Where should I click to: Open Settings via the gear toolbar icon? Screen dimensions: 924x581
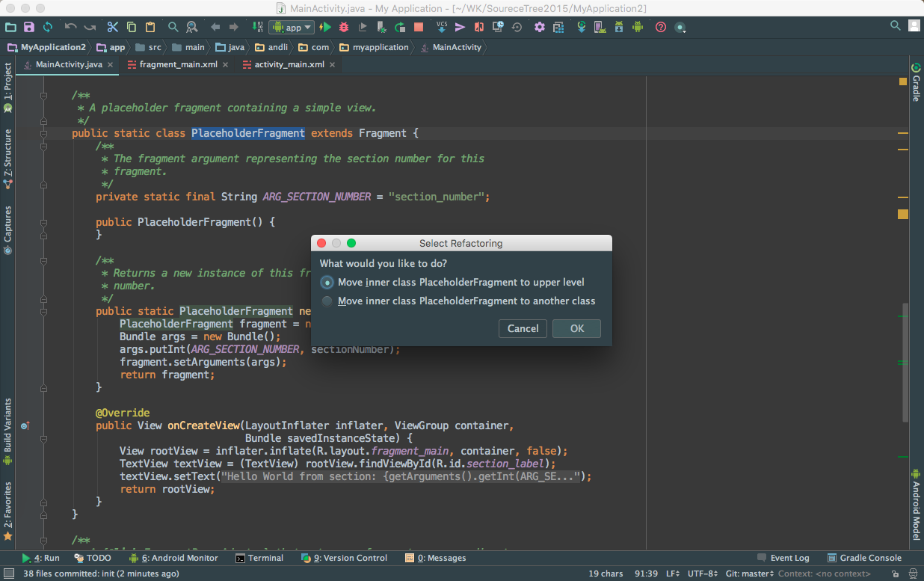click(x=540, y=27)
